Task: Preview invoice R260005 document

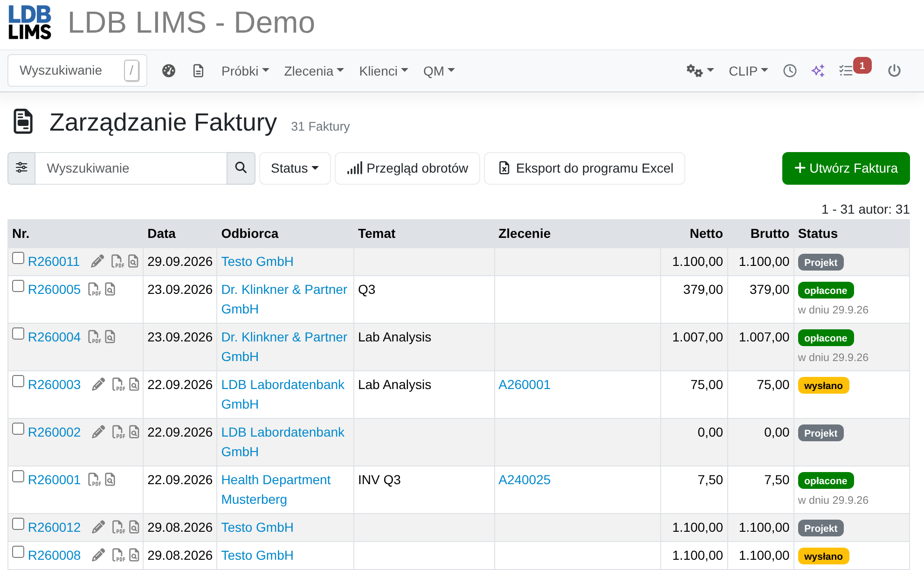Action: [x=110, y=289]
